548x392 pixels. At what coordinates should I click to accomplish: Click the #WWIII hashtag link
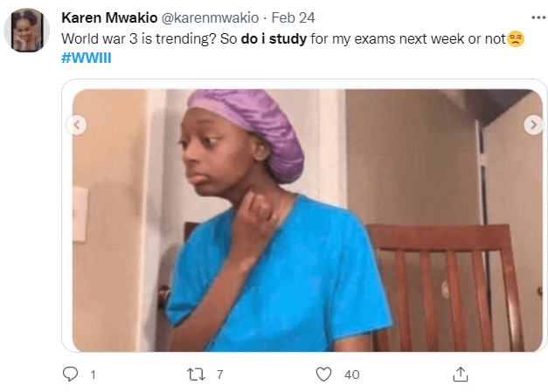(87, 58)
